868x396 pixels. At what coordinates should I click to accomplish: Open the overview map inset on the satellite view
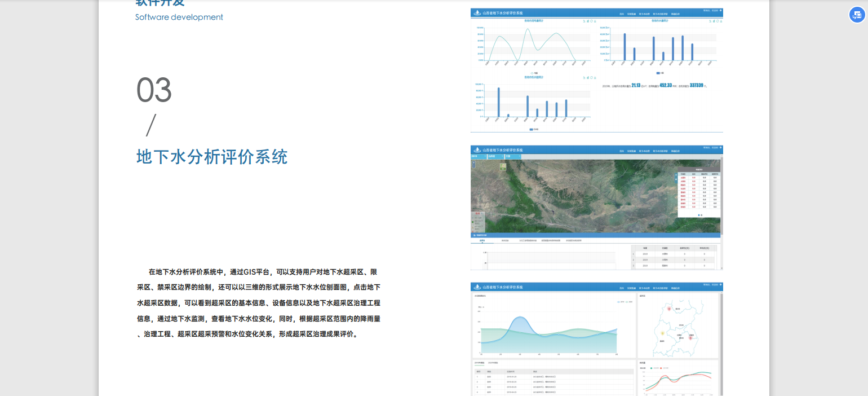[503, 166]
